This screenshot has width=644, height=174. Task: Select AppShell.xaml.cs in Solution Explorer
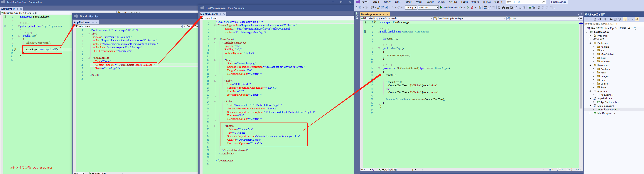[609, 102]
